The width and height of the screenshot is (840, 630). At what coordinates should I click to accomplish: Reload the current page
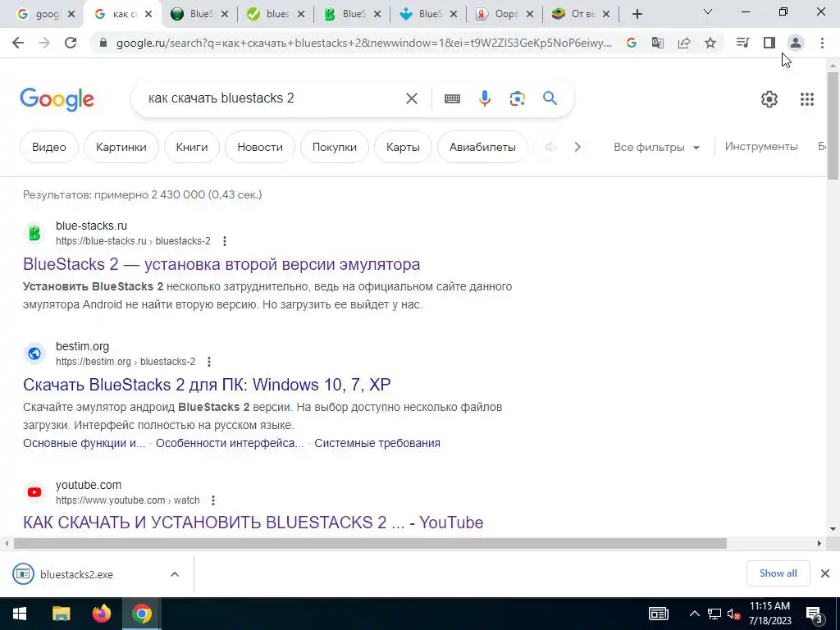click(71, 43)
